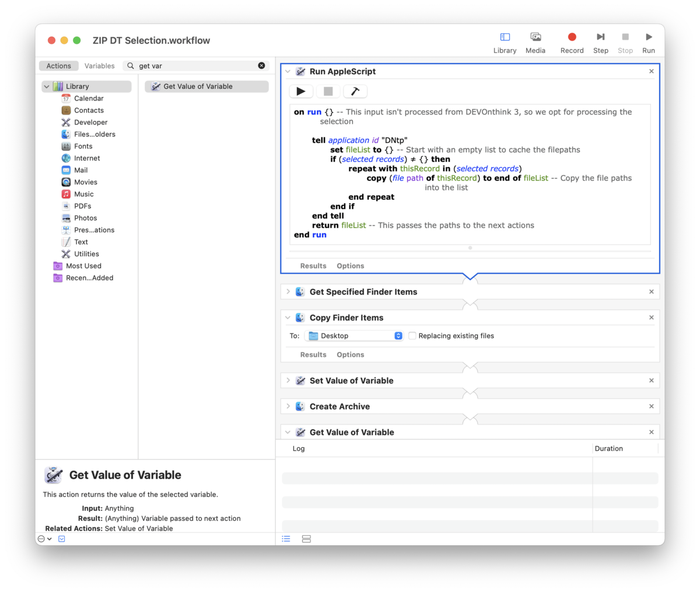Viewport: 700px width, 592px height.
Task: Switch to the Actions tab
Action: [x=59, y=66]
